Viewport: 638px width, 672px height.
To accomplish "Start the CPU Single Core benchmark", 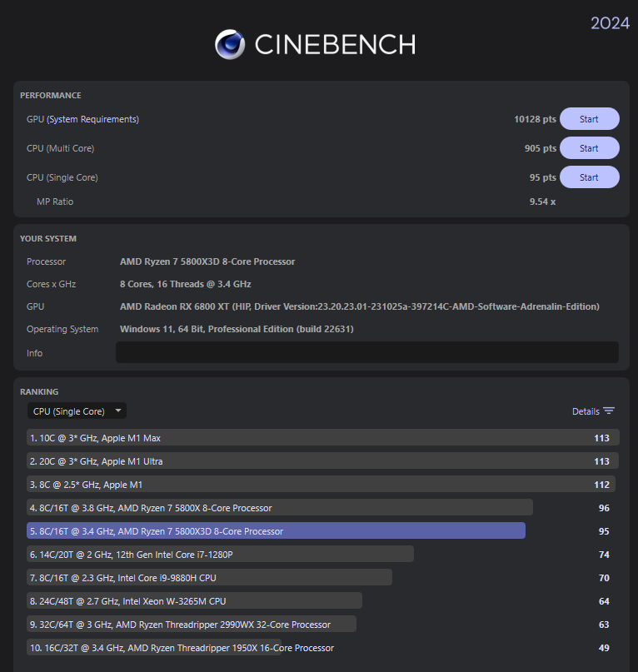I will (x=589, y=177).
